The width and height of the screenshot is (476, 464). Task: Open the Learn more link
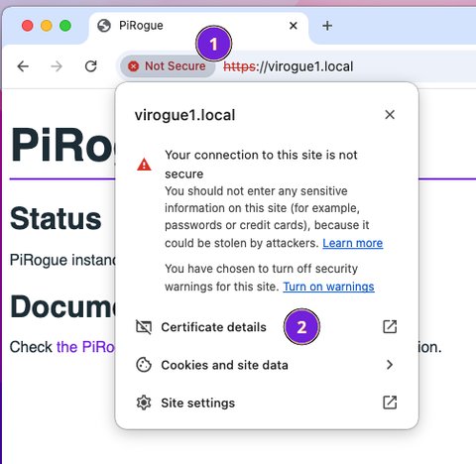[353, 243]
